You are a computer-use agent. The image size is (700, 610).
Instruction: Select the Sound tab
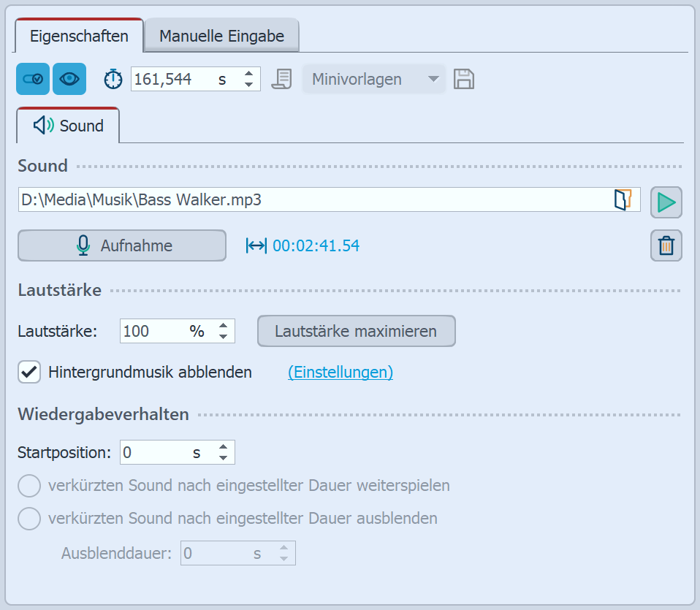pos(69,126)
